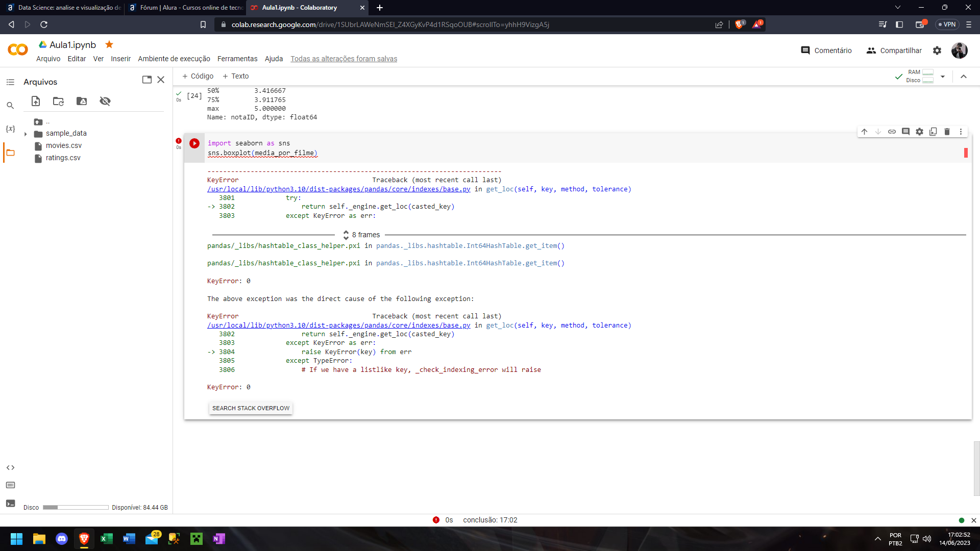
Task: Click the Brave Shields icon
Action: tap(739, 24)
